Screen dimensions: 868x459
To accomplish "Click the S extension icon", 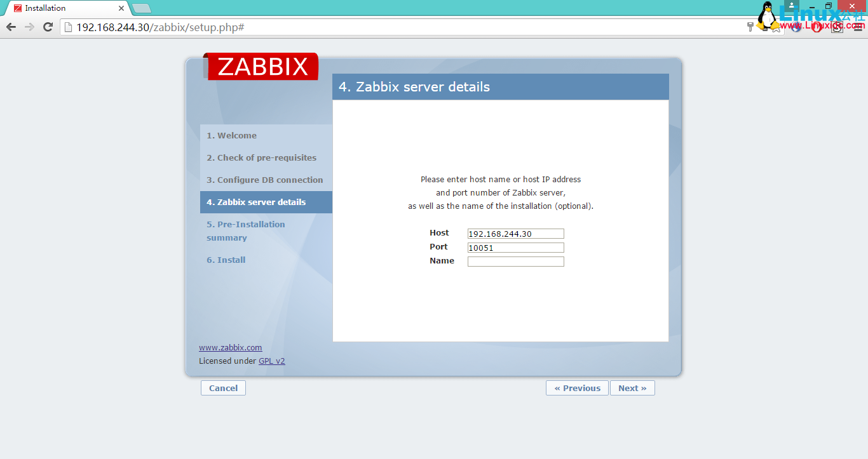I will 837,27.
